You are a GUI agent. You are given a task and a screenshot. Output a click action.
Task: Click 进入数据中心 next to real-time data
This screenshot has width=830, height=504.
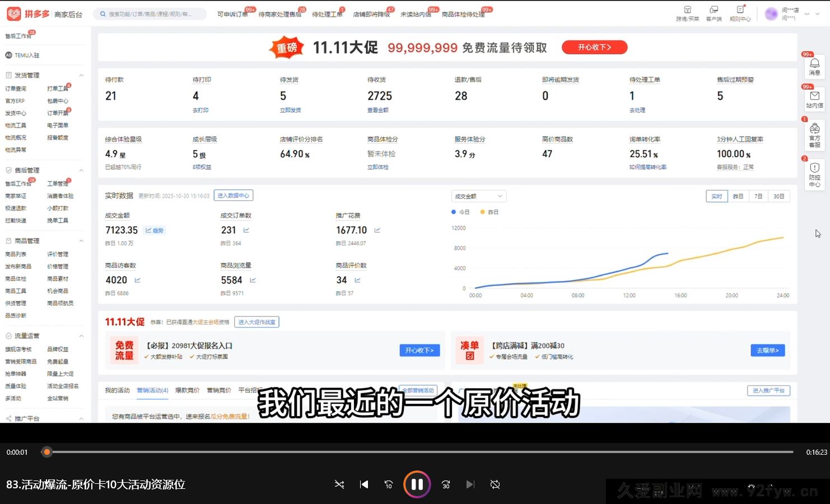tap(234, 195)
